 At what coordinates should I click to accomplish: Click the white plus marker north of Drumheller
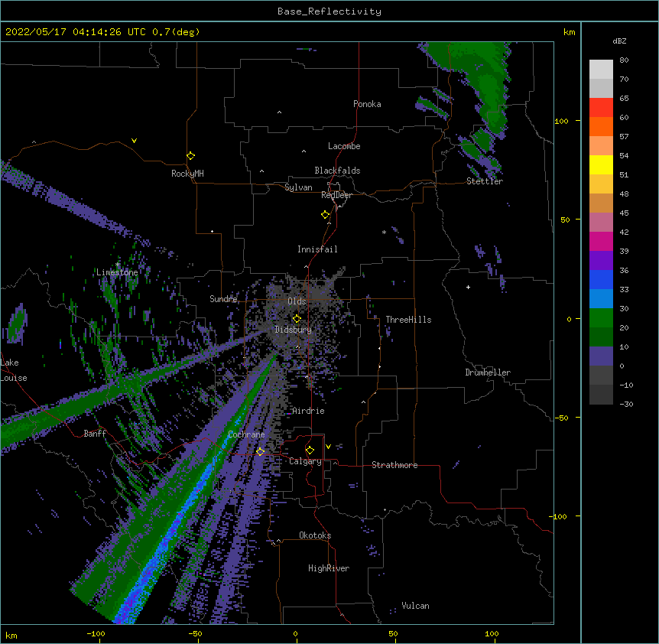coord(468,287)
